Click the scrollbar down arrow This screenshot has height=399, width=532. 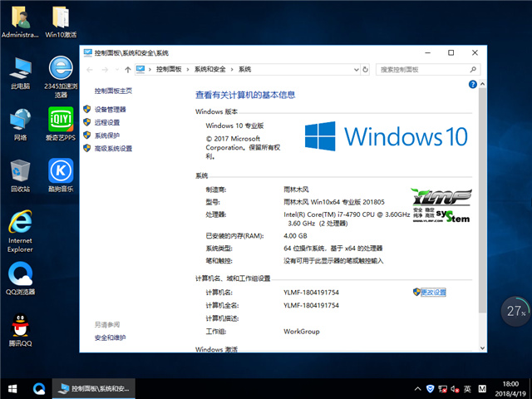click(x=482, y=348)
